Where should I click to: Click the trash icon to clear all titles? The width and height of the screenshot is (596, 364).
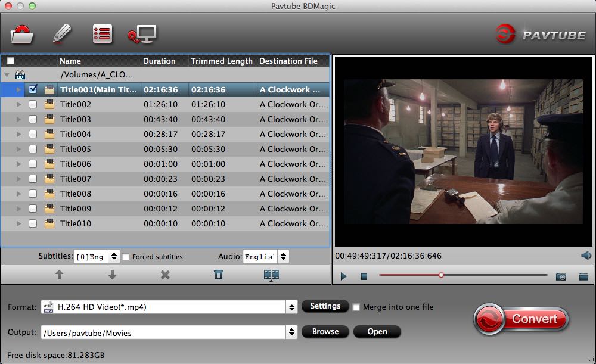point(219,275)
